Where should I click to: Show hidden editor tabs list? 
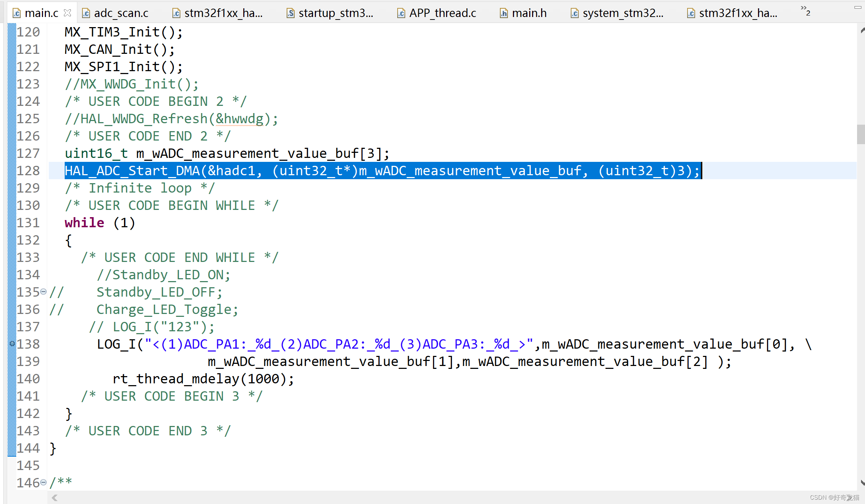805,11
